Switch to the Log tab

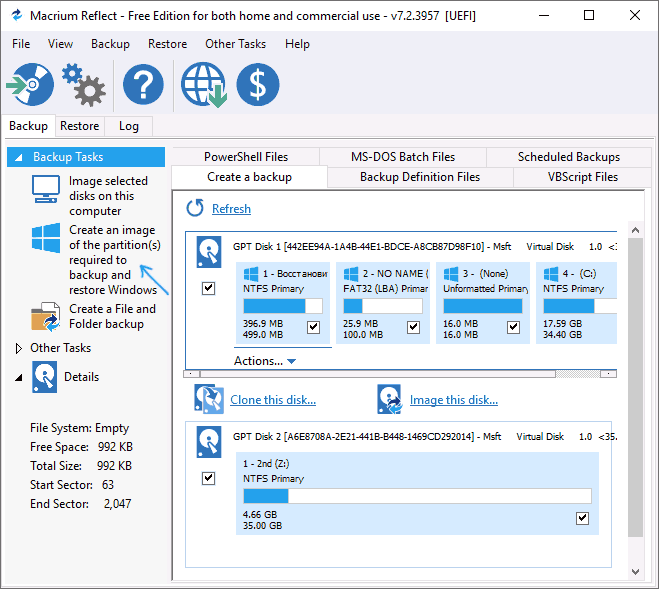pyautogui.click(x=129, y=126)
